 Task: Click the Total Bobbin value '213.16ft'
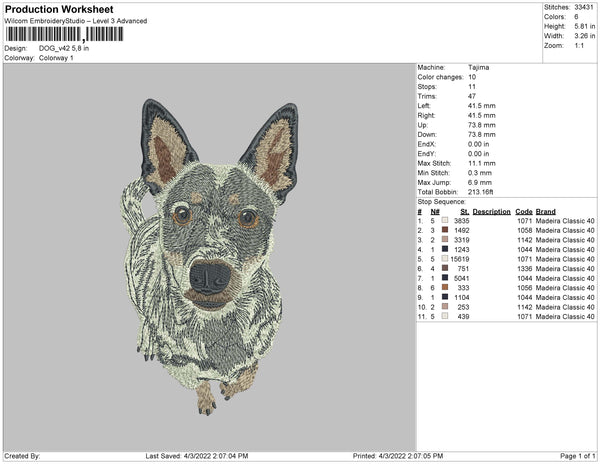pyautogui.click(x=481, y=192)
